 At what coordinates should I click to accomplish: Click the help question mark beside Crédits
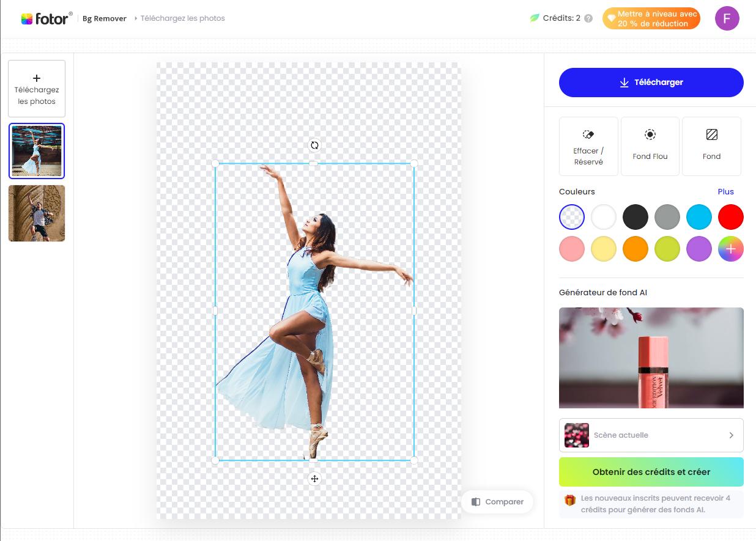pos(587,18)
